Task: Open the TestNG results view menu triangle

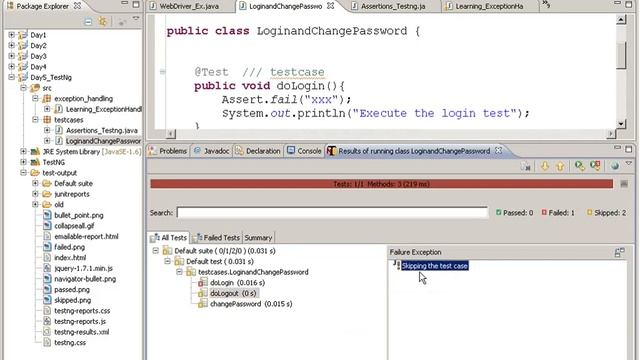Action: click(x=629, y=163)
